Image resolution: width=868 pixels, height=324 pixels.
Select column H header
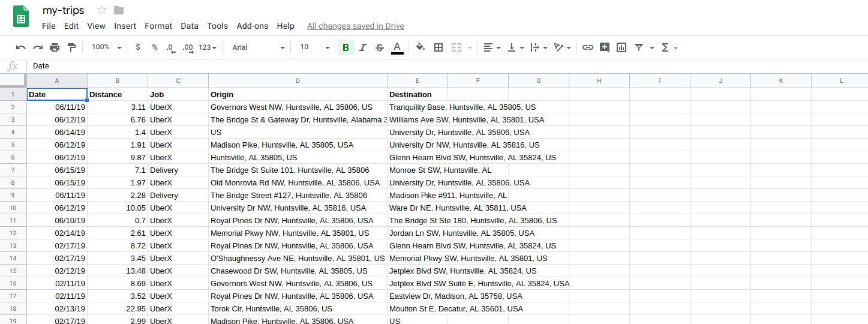pos(599,80)
